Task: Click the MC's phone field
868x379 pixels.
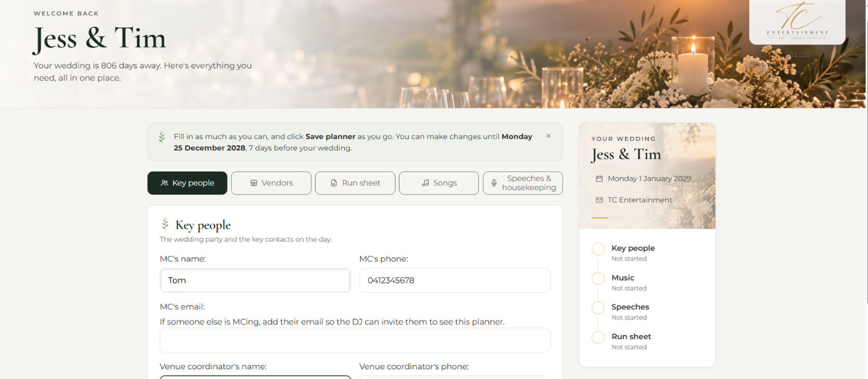Action: click(454, 281)
